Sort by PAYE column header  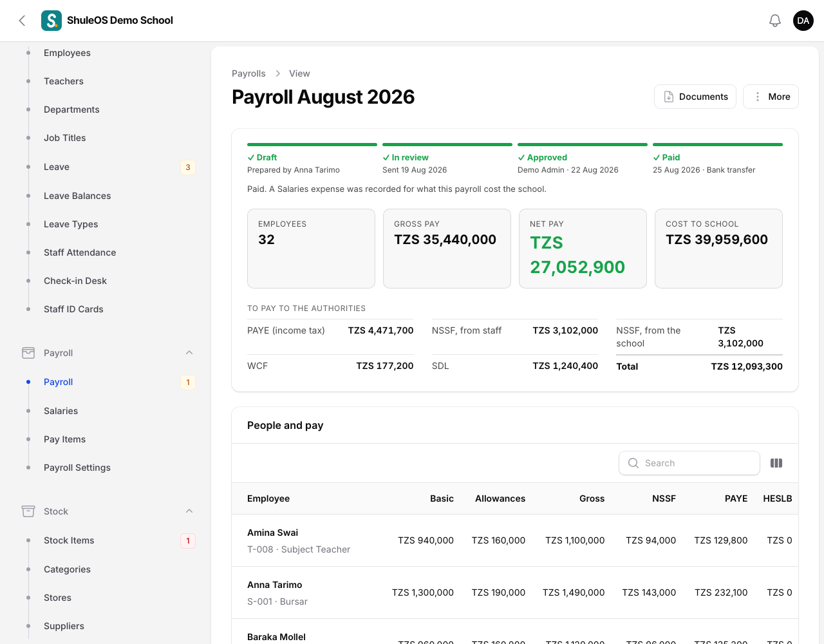click(736, 498)
